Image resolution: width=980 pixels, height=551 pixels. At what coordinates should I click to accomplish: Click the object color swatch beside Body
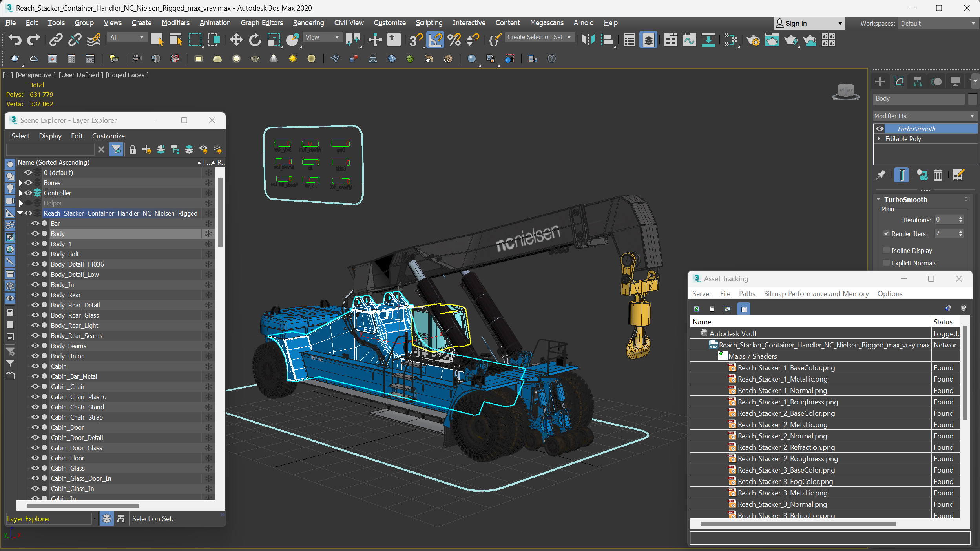(972, 99)
